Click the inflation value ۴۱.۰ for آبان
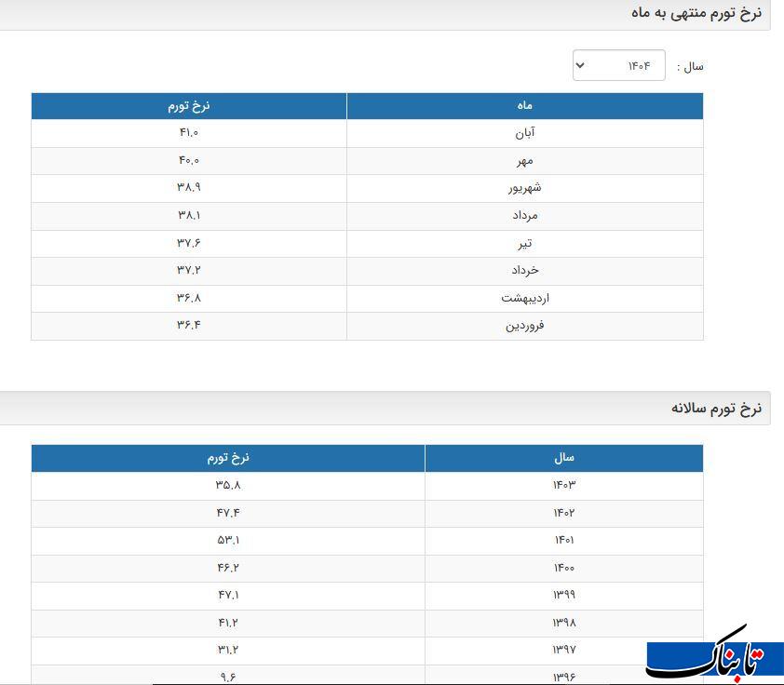Screen dimensions: 784x685 click(x=189, y=133)
